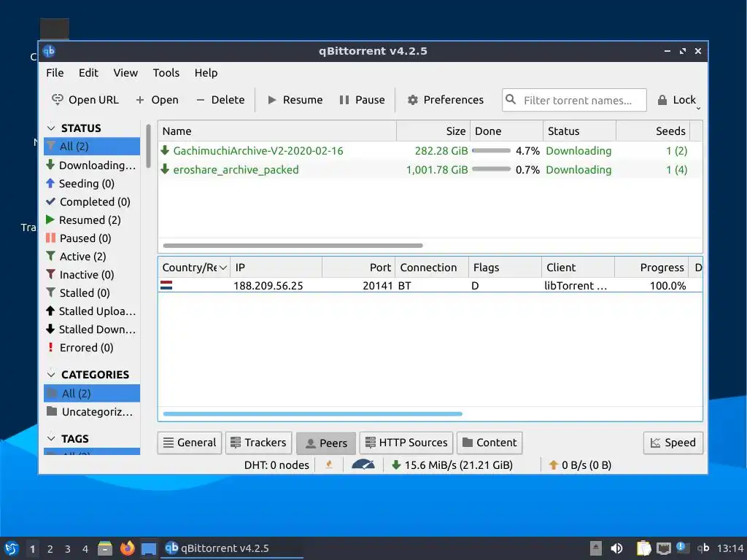
Task: Select peer IP 188.209.56.25
Action: [x=268, y=286]
